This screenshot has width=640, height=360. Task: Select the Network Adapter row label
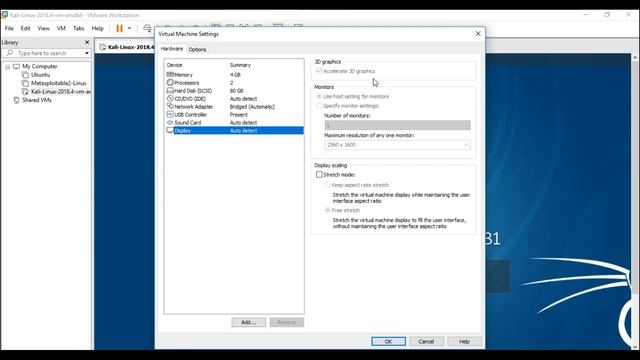(x=193, y=107)
